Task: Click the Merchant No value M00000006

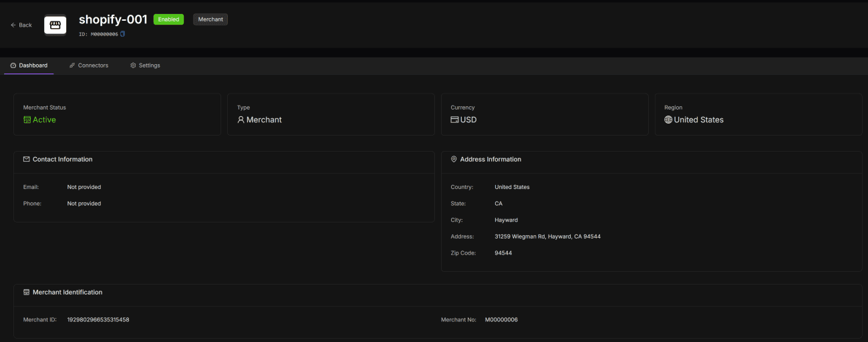Action: click(501, 320)
